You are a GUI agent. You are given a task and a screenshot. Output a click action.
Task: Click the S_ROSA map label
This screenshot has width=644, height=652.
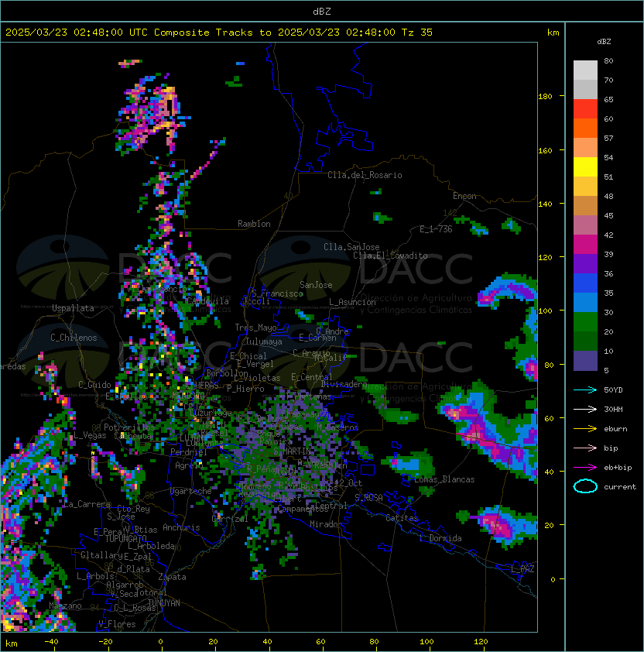(368, 498)
